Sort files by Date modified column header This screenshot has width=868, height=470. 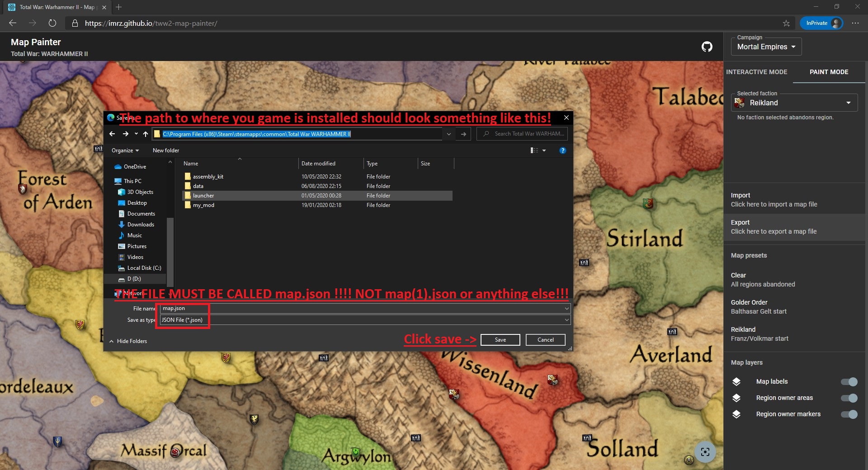tap(331, 164)
